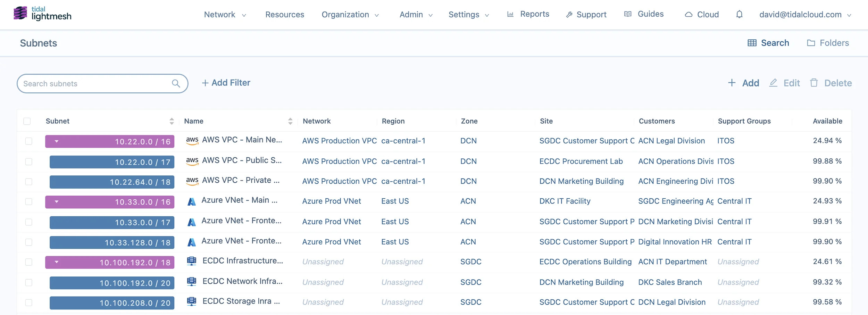Click the Cloud icon in the navbar
Screen dimensions: 868x315
pos(688,15)
